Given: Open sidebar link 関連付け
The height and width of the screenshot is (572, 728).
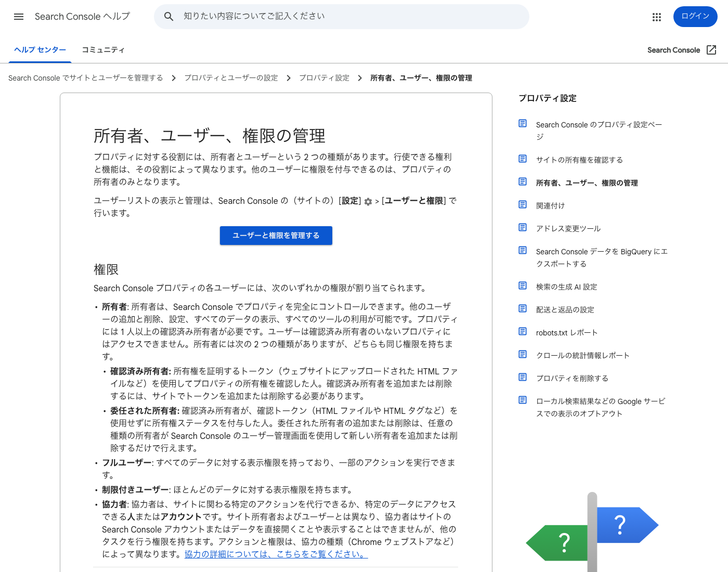Looking at the screenshot, I should pyautogui.click(x=550, y=206).
